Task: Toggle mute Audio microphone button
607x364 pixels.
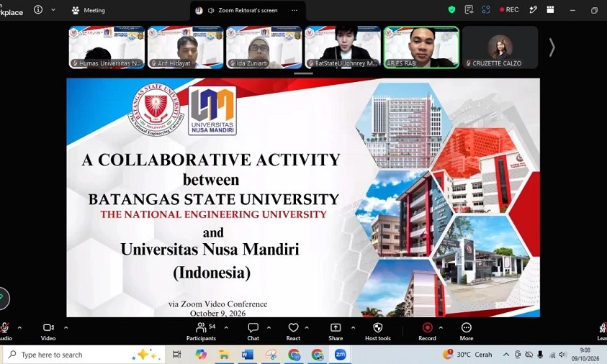Action: pos(5,332)
